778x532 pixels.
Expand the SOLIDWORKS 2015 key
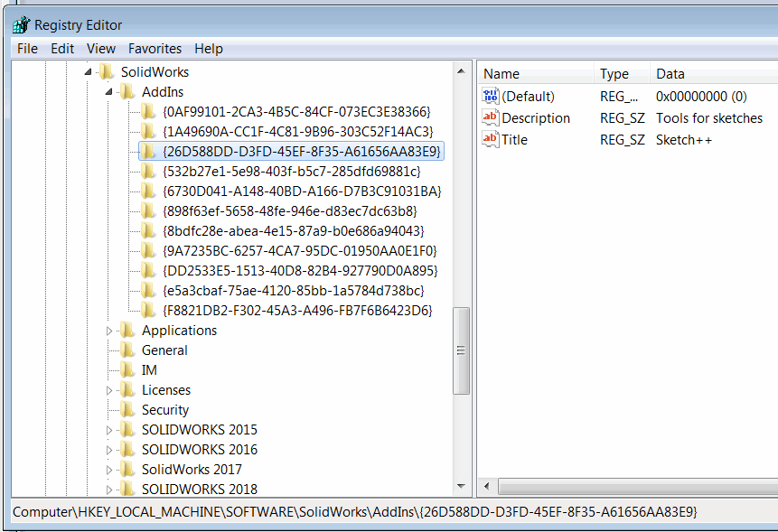tap(109, 430)
